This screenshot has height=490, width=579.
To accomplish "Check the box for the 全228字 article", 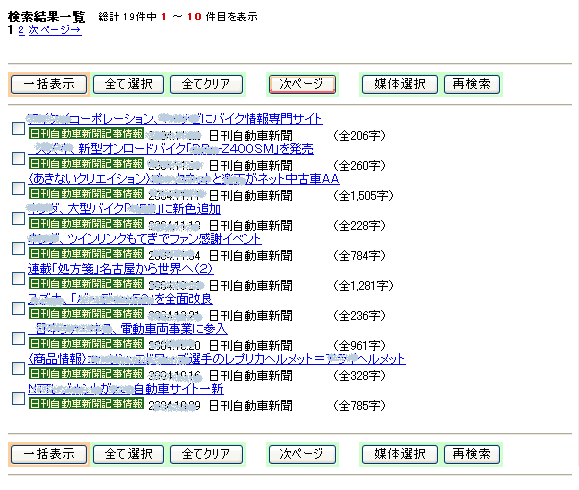I will tap(18, 219).
